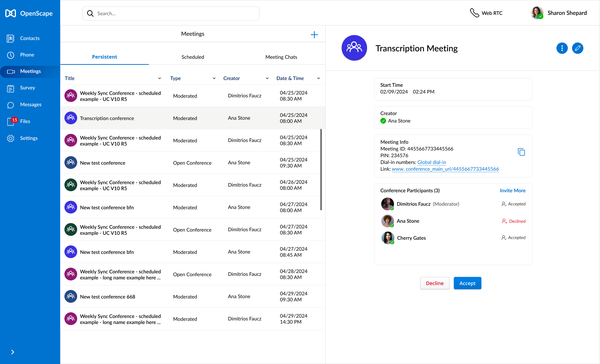Screen dimensions: 600x364
Task: Open the Phone section icon
Action: coord(11,55)
